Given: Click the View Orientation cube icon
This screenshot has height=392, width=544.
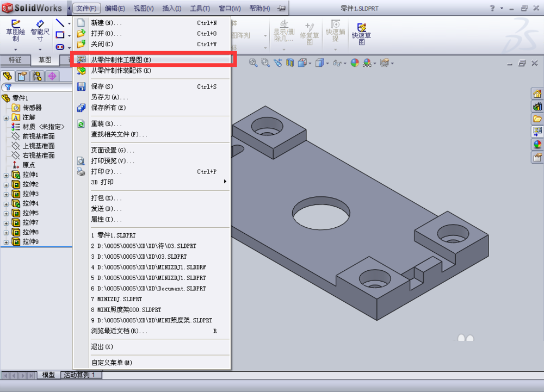Looking at the screenshot, I should tap(302, 63).
